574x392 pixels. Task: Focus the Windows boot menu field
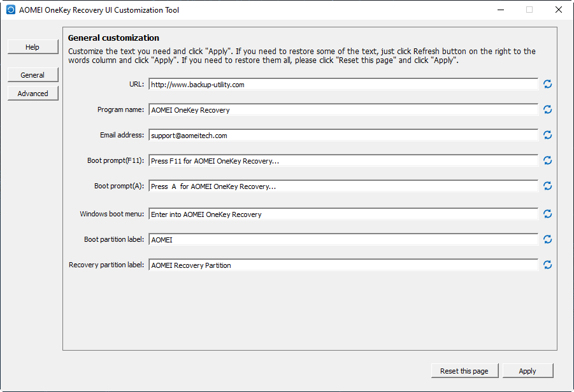343,214
